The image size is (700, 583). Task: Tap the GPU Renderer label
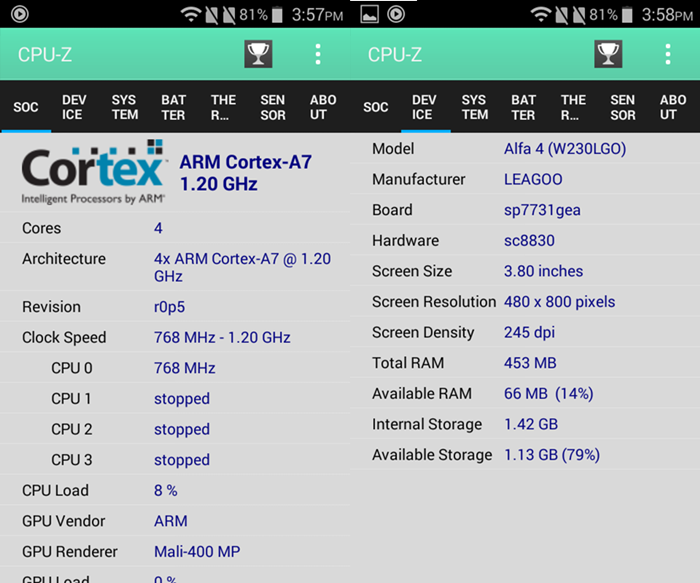[70, 552]
